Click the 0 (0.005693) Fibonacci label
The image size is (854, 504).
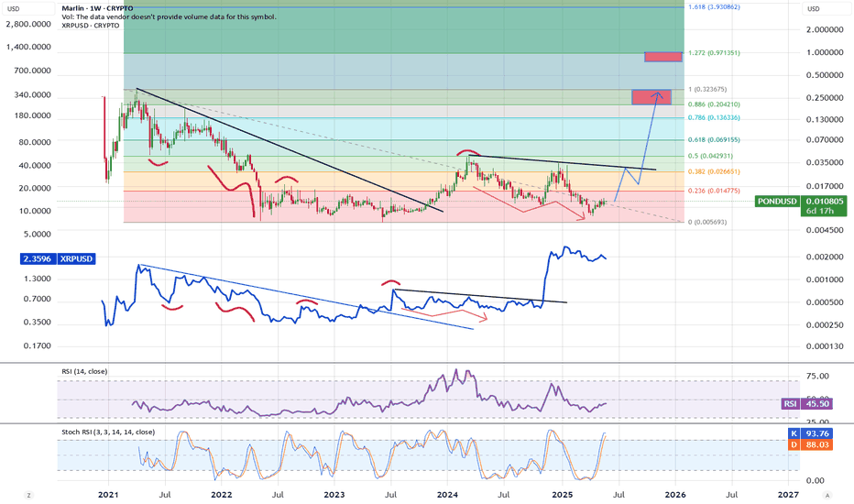[x=707, y=223]
